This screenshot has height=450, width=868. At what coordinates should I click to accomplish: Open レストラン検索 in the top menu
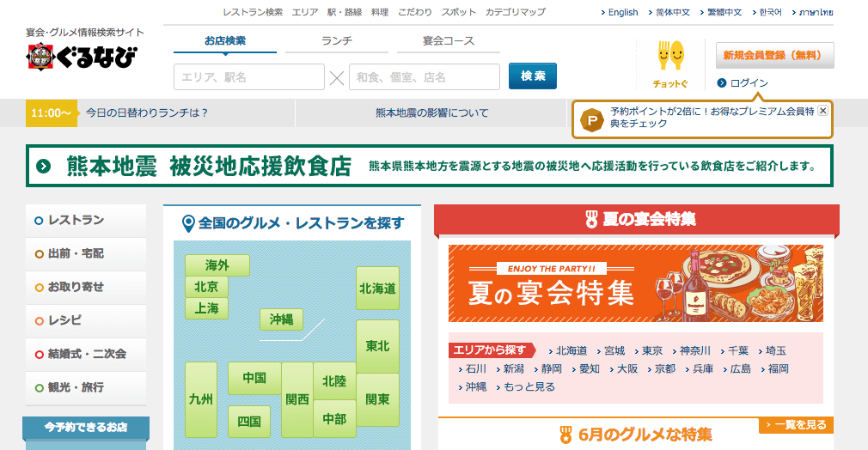pyautogui.click(x=253, y=12)
